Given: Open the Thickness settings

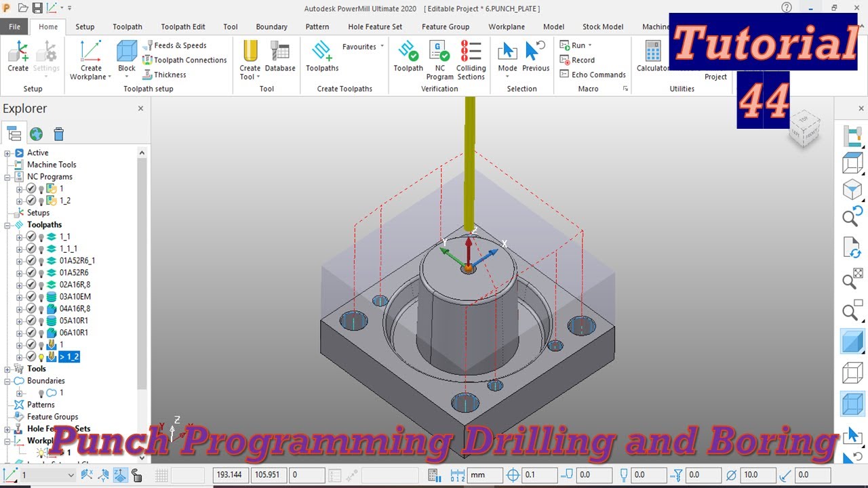Looking at the screenshot, I should click(164, 75).
